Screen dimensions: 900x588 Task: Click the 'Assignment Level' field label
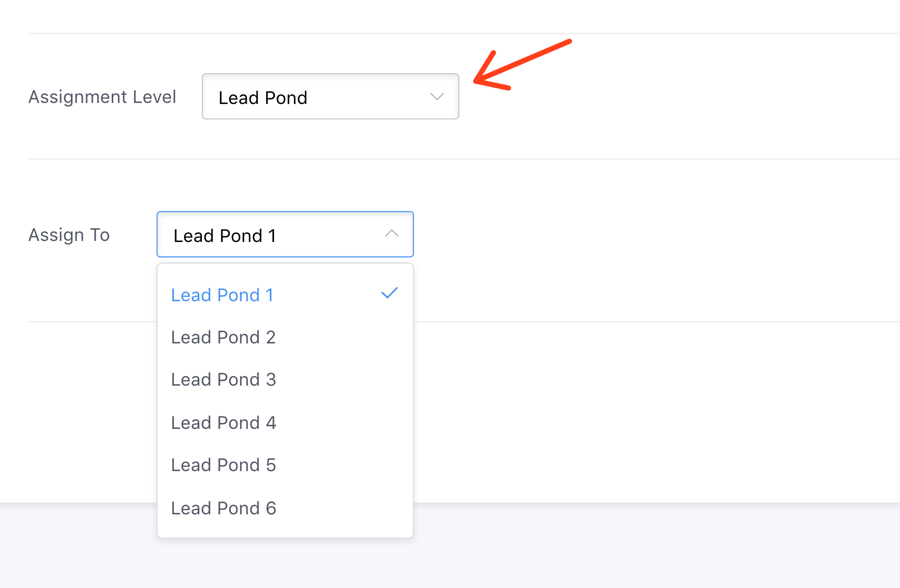[x=102, y=97]
